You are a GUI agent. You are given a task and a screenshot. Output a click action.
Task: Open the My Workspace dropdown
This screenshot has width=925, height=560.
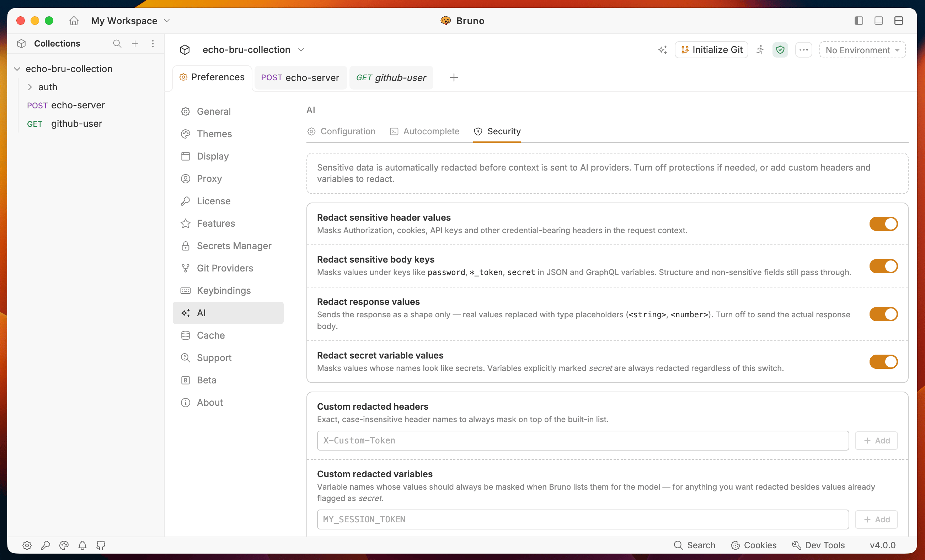[130, 21]
